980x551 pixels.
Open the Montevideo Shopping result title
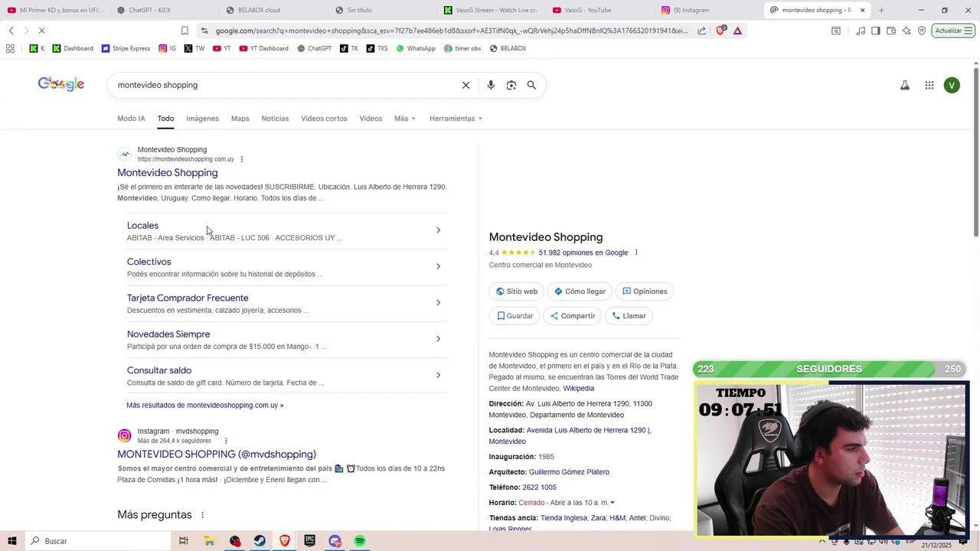coord(167,173)
